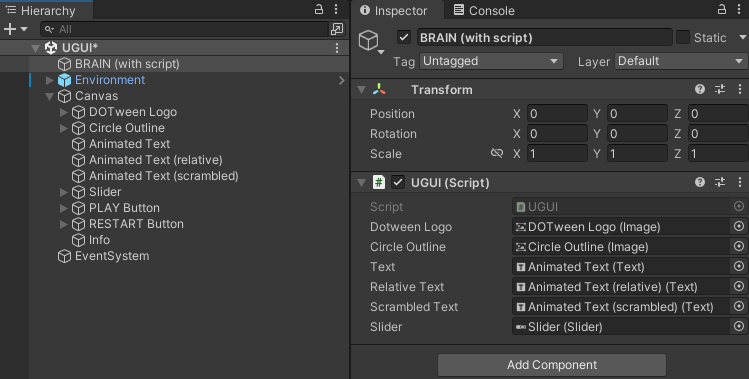749x379 pixels.
Task: Open the Tag dropdown showing Untagged
Action: pos(491,61)
